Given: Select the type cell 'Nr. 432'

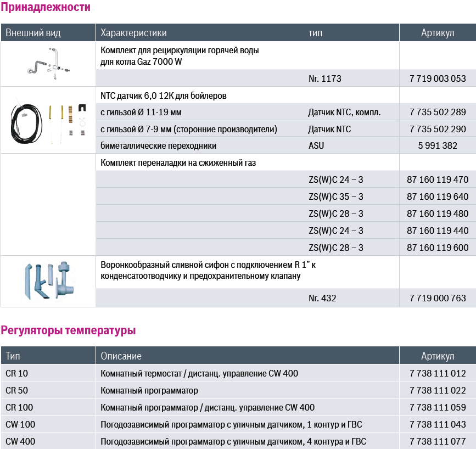Looking at the screenshot, I should pos(322,298).
